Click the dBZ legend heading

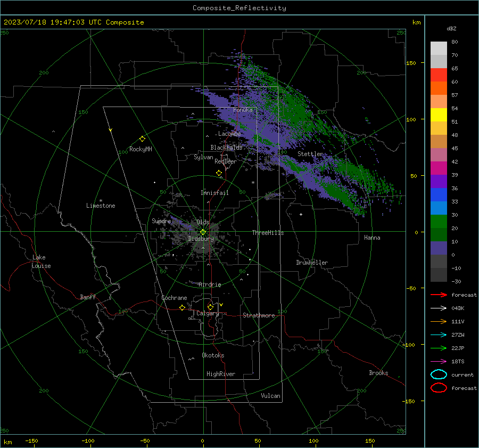tap(451, 28)
